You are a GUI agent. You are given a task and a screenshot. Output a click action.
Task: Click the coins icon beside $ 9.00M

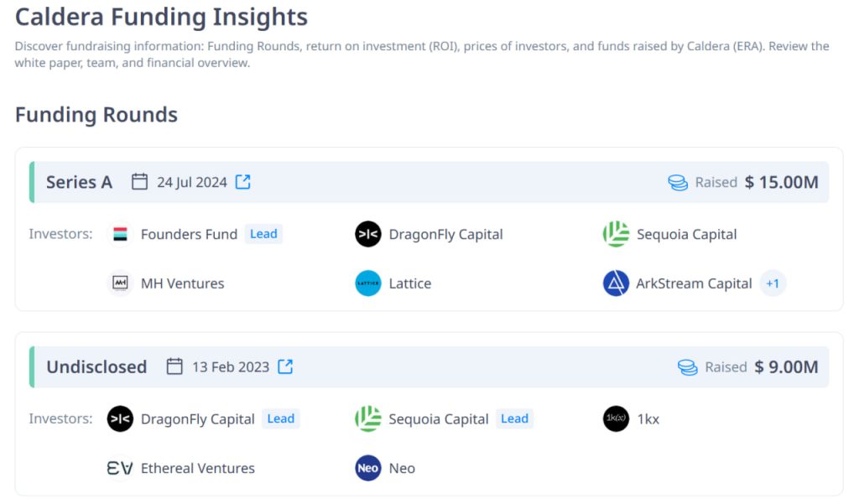coord(688,367)
